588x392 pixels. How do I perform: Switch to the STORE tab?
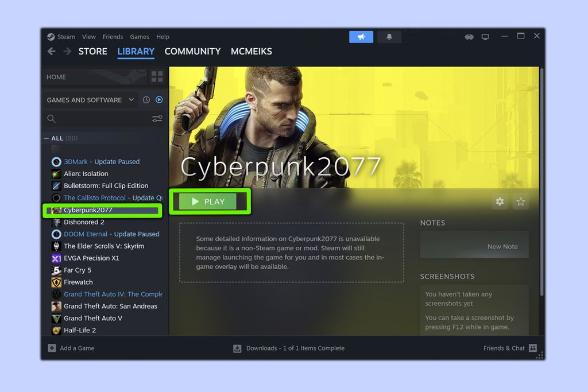pyautogui.click(x=92, y=52)
